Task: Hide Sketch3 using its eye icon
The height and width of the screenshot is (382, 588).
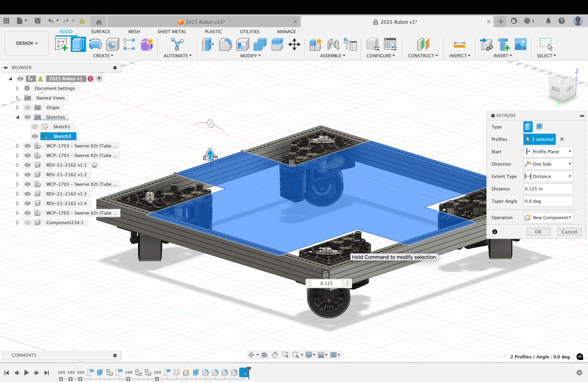Action: point(35,136)
